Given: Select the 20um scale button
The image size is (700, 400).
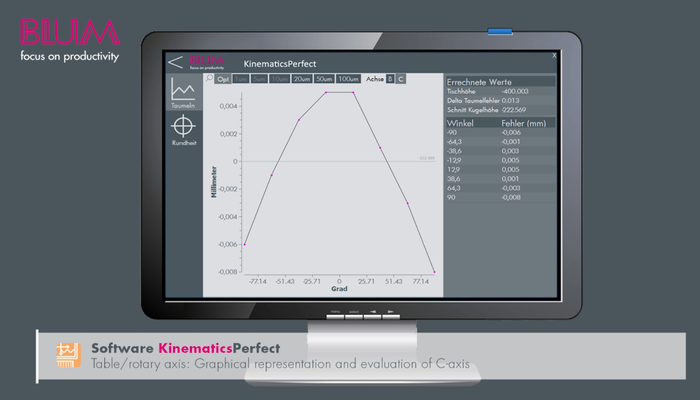Looking at the screenshot, I should pos(302,79).
